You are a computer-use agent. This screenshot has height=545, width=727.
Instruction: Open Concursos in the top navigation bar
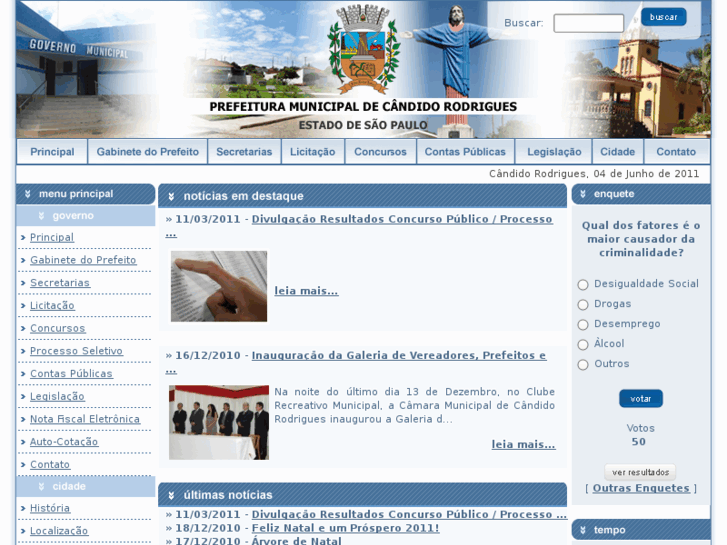pos(380,152)
